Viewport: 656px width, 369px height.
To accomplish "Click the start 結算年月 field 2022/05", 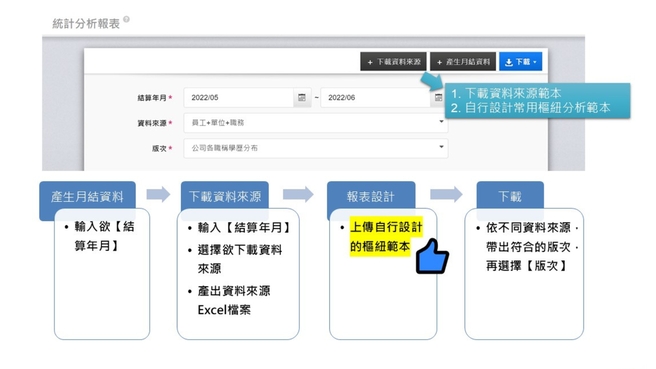I will [x=239, y=97].
